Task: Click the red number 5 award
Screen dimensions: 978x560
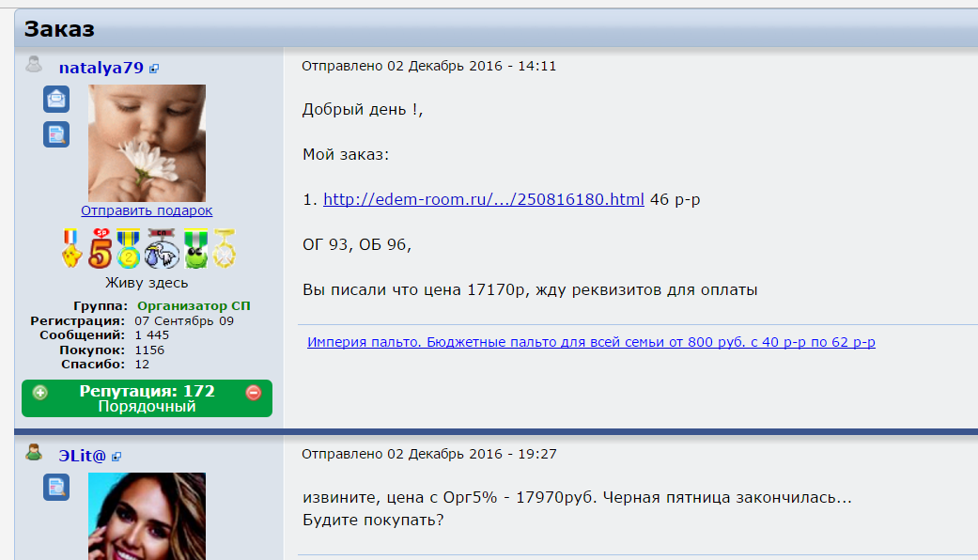Action: [100, 248]
